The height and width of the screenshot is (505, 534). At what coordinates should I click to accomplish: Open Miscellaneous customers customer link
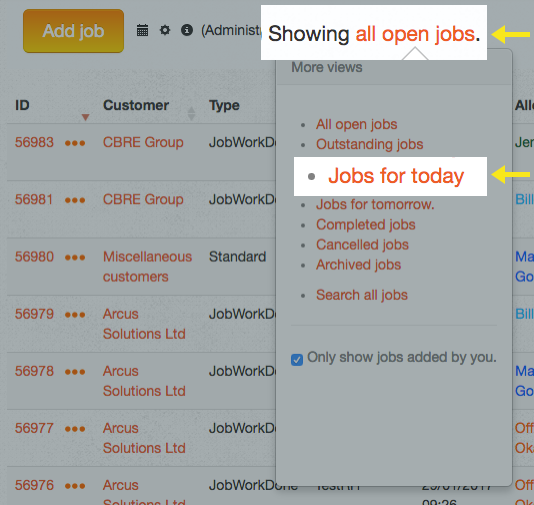[x=147, y=267]
